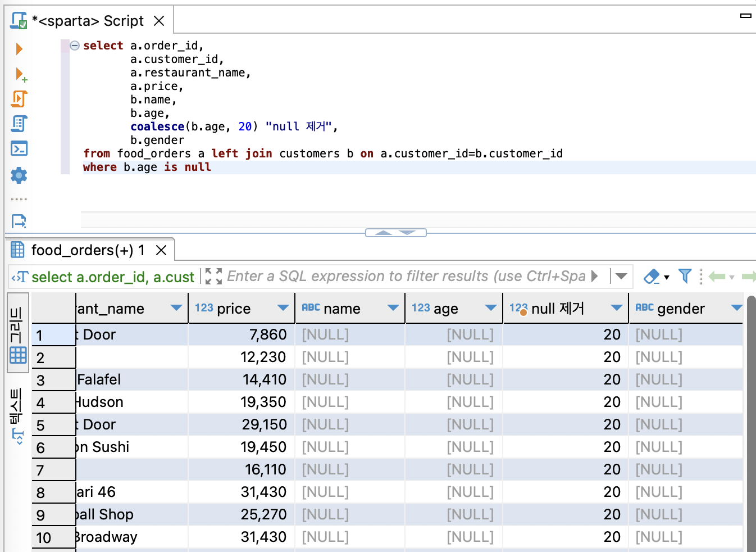
Task: Click the results vertical scrollbar
Action: [751, 423]
